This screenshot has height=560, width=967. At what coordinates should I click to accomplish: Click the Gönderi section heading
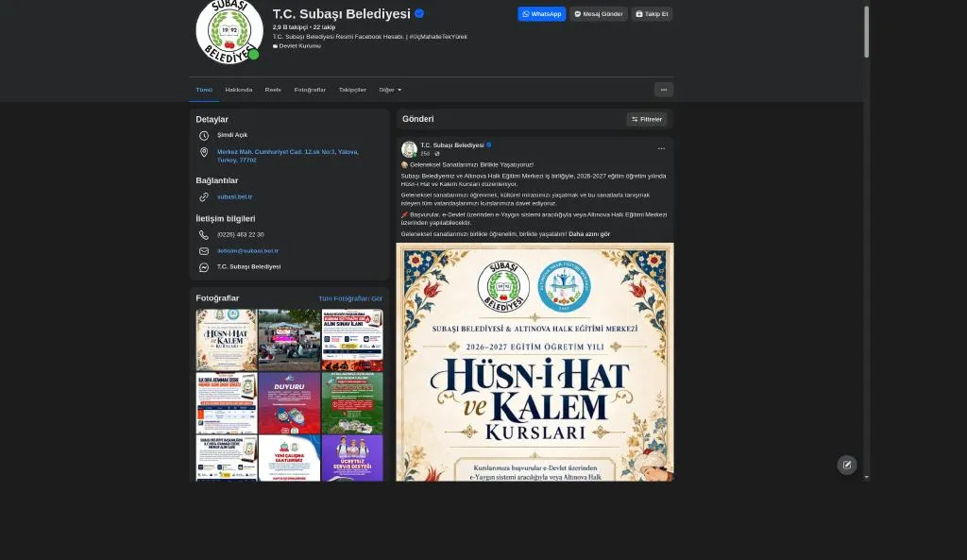[417, 119]
